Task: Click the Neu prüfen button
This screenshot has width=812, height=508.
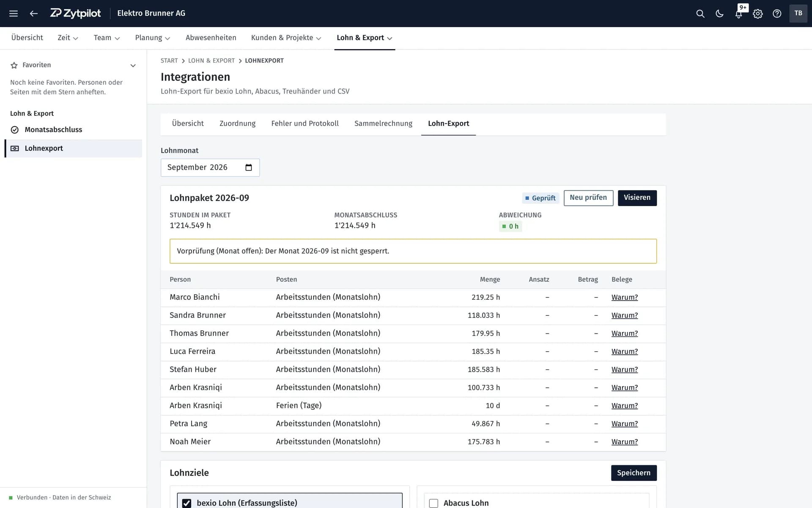Action: [x=588, y=198]
